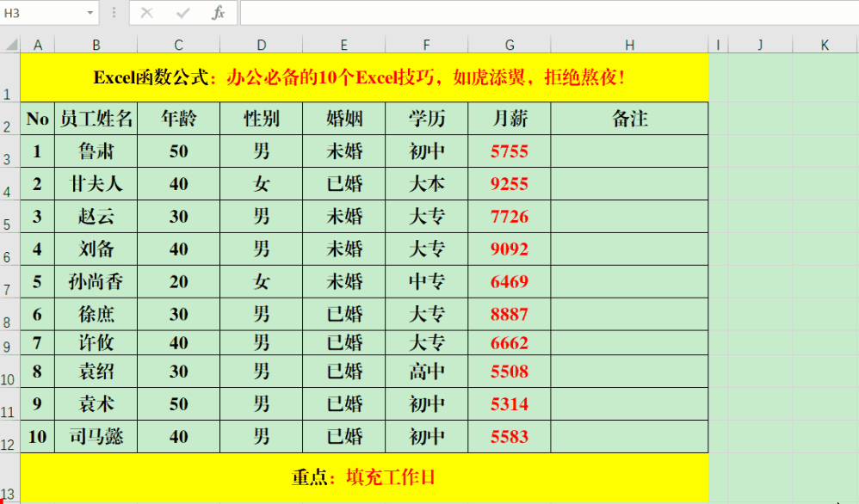
Task: Select column H header
Action: click(629, 45)
